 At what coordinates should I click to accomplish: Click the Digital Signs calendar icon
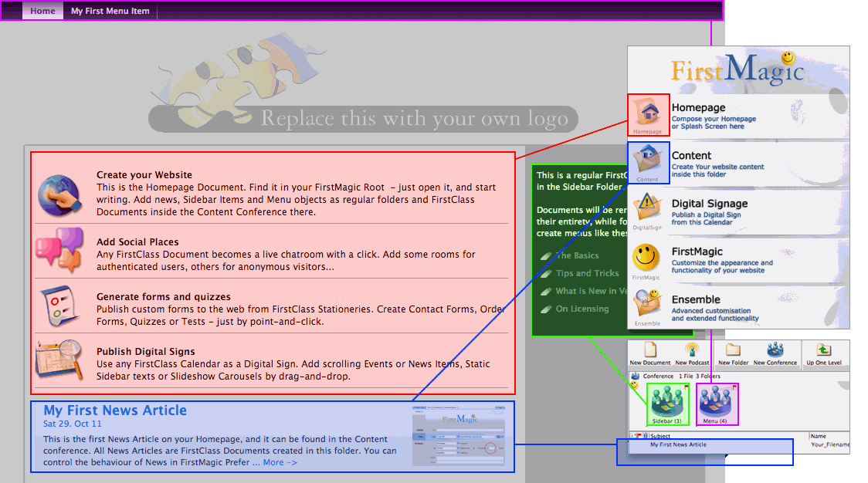(59, 360)
